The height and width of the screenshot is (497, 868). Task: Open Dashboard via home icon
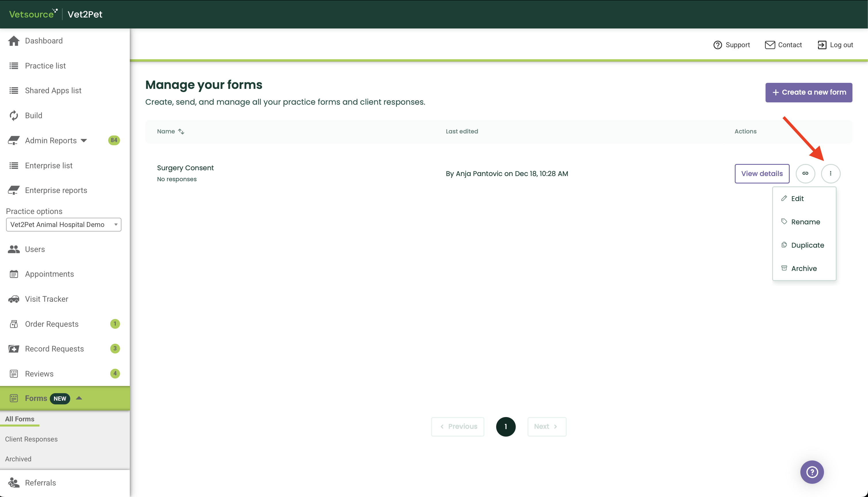14,41
